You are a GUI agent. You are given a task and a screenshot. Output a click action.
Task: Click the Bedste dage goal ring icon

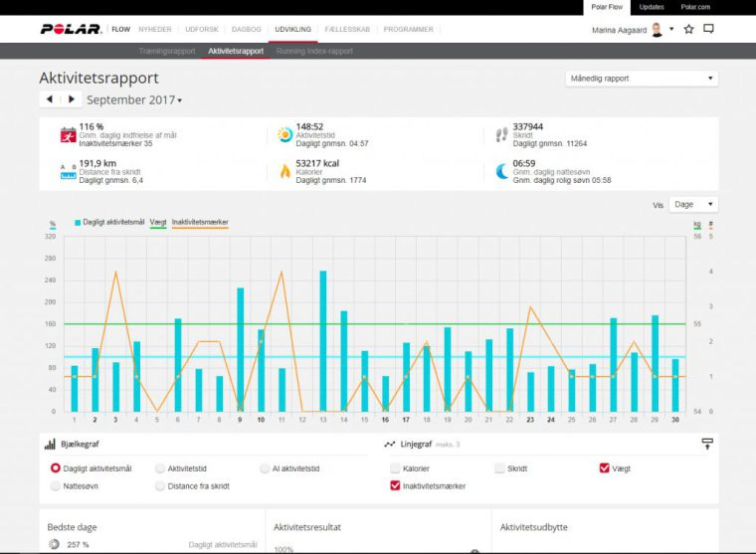pos(54,544)
